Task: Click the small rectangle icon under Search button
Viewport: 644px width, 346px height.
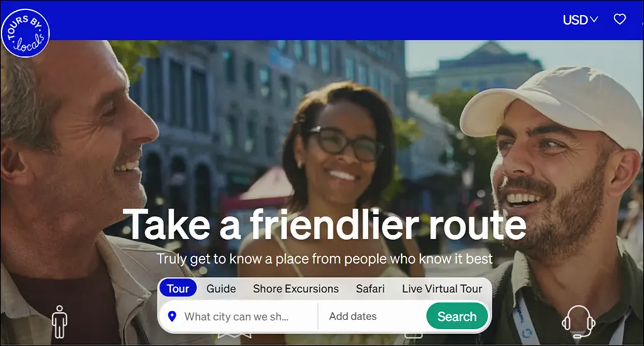Action: [414, 336]
